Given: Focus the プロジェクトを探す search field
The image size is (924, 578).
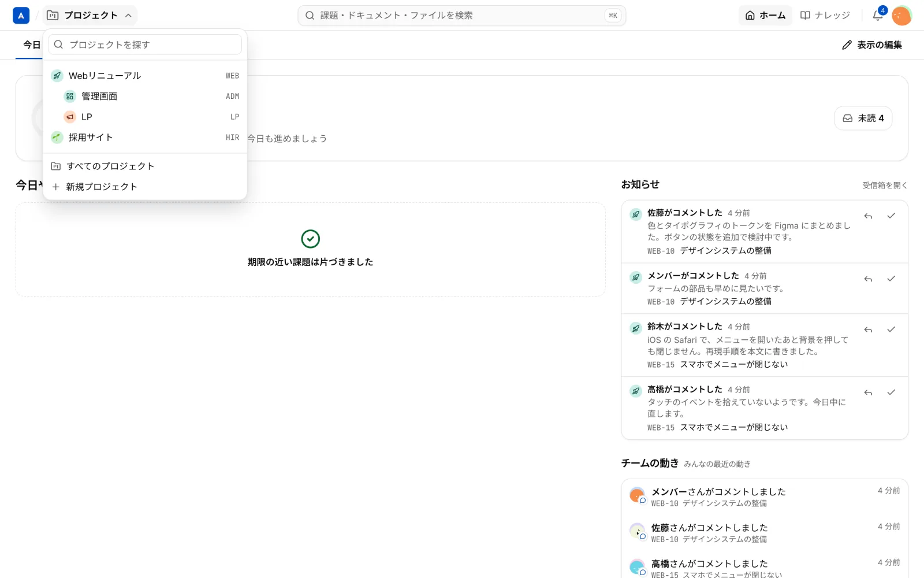Looking at the screenshot, I should 145,45.
